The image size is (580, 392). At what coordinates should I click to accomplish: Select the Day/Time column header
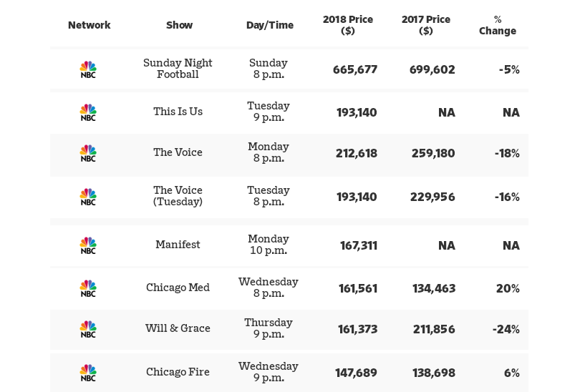pos(270,25)
